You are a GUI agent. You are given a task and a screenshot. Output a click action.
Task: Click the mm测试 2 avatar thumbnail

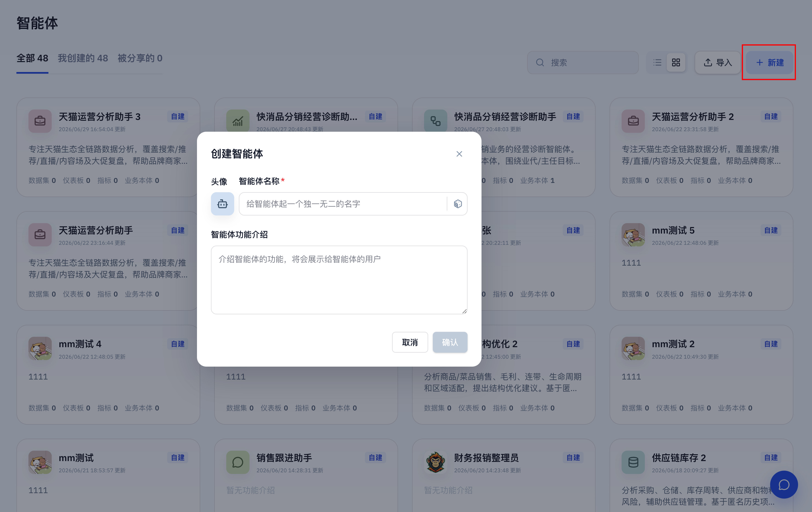(x=633, y=348)
